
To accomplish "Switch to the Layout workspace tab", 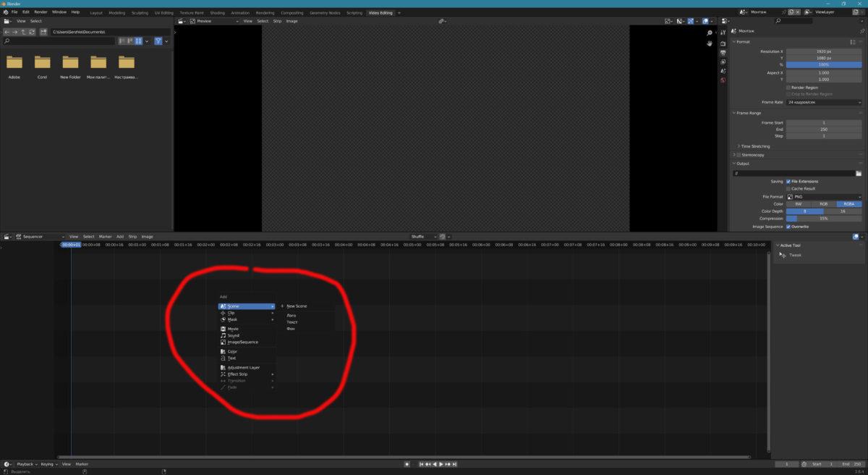I will [x=96, y=12].
